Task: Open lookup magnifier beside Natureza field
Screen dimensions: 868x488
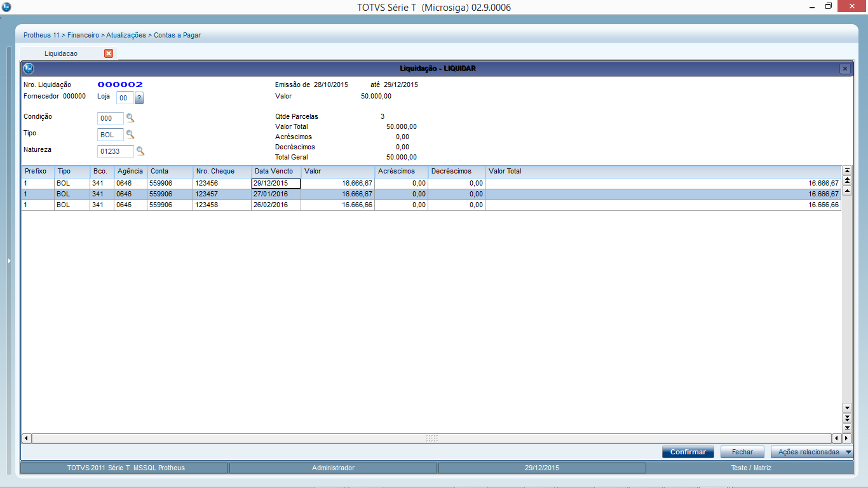Action: (x=140, y=151)
